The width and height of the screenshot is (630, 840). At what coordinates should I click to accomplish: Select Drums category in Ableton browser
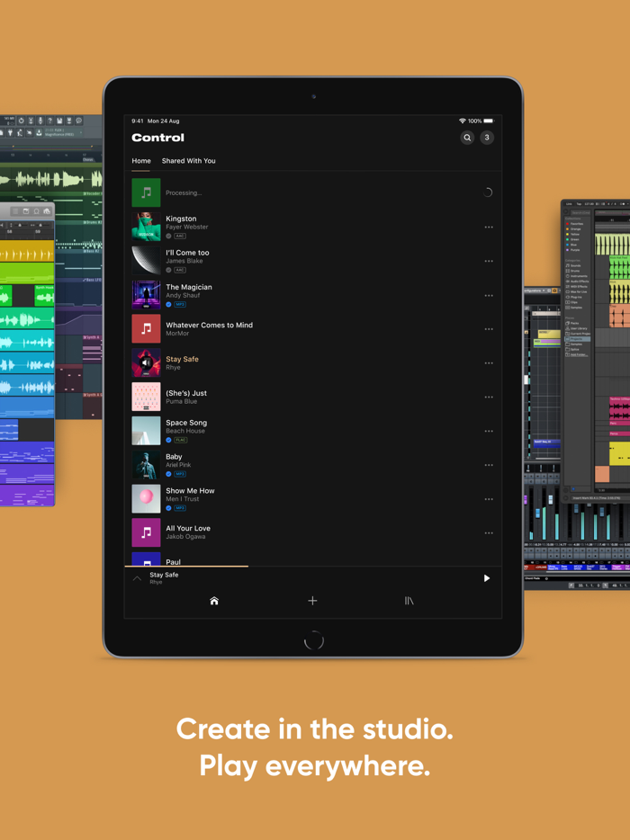[x=574, y=271]
